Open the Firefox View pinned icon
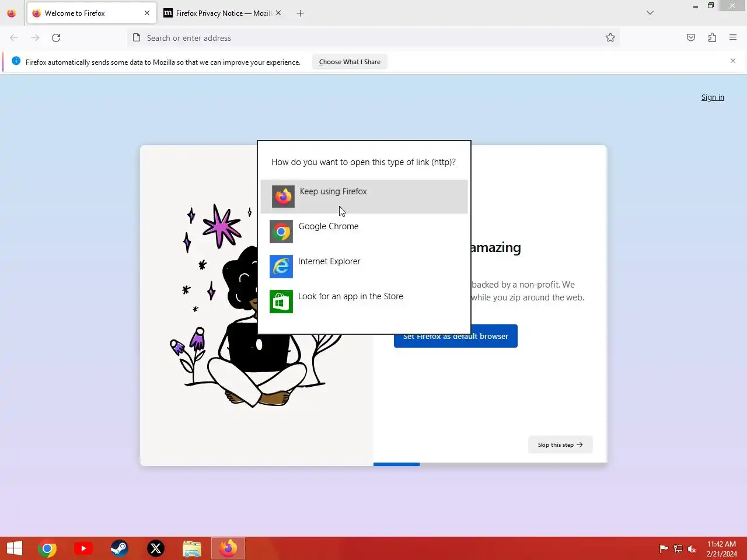747x560 pixels. (12, 13)
